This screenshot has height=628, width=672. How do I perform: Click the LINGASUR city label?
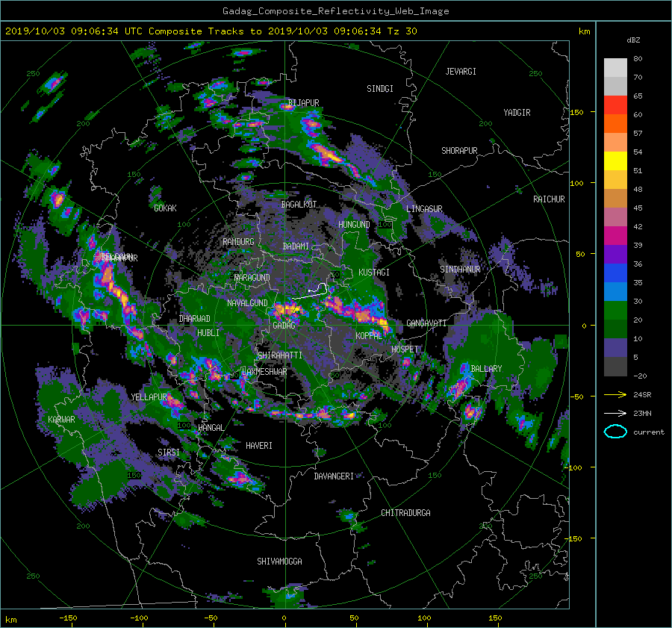point(424,209)
